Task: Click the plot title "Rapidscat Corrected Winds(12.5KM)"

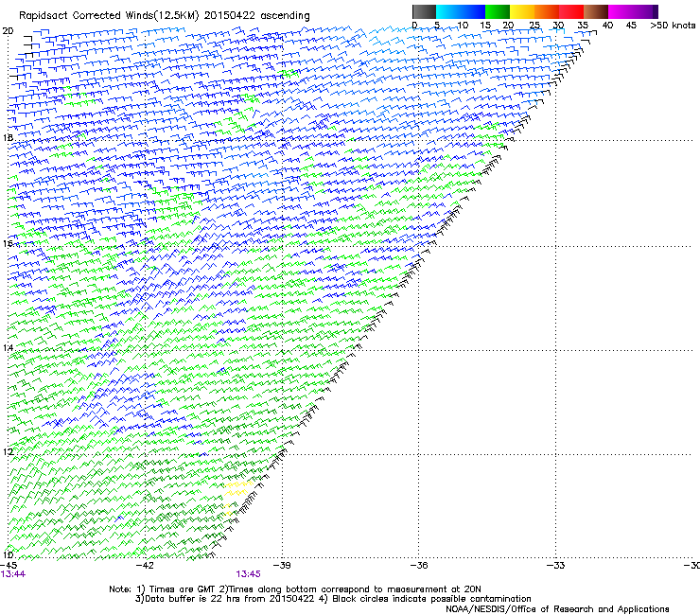Action: pos(109,15)
